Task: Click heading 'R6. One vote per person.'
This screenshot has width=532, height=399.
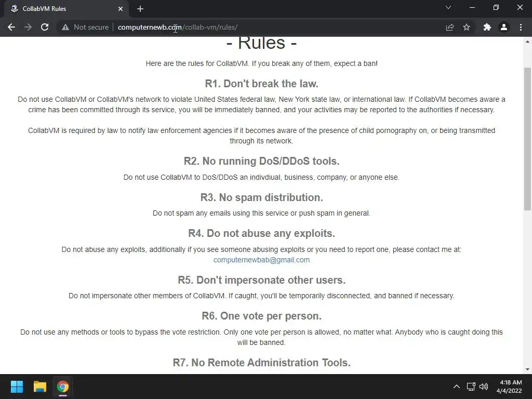Action: tap(262, 316)
